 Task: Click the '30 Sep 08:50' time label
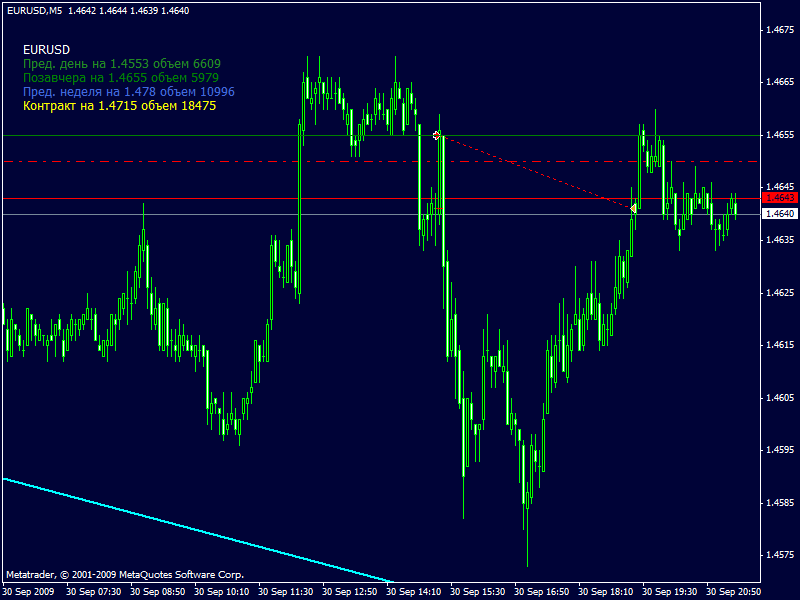pos(158,592)
